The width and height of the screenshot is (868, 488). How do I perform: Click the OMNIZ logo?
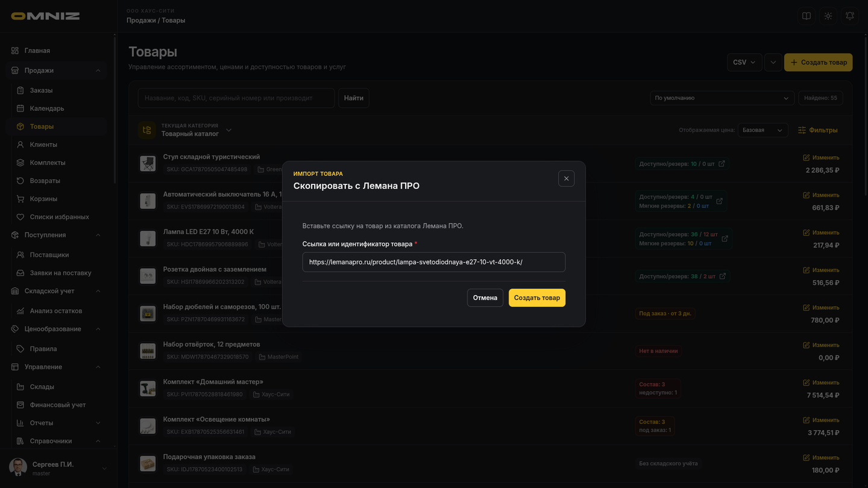pos(45,16)
